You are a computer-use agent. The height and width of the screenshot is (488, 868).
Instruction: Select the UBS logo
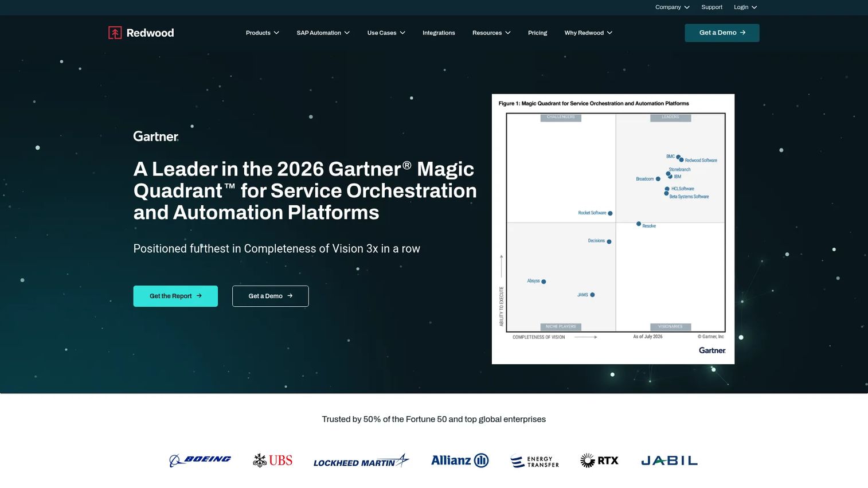[x=273, y=460]
